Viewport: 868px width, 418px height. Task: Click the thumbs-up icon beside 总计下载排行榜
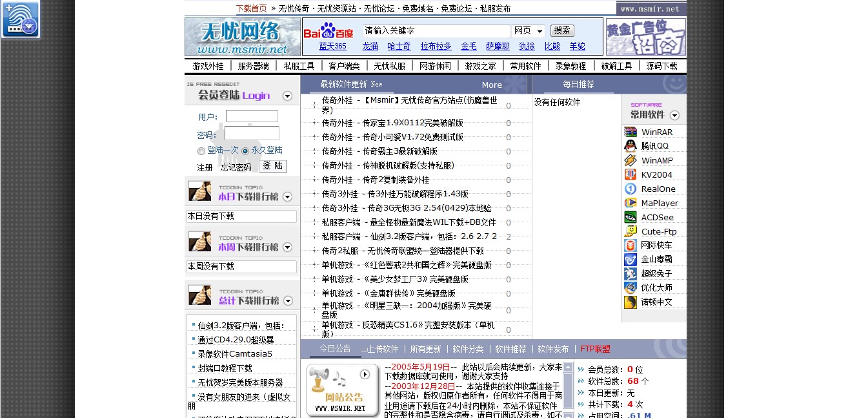pyautogui.click(x=200, y=295)
